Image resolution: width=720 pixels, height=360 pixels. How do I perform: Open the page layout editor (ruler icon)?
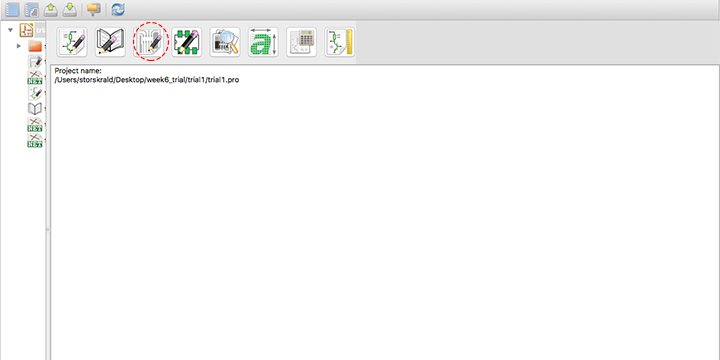[x=340, y=42]
